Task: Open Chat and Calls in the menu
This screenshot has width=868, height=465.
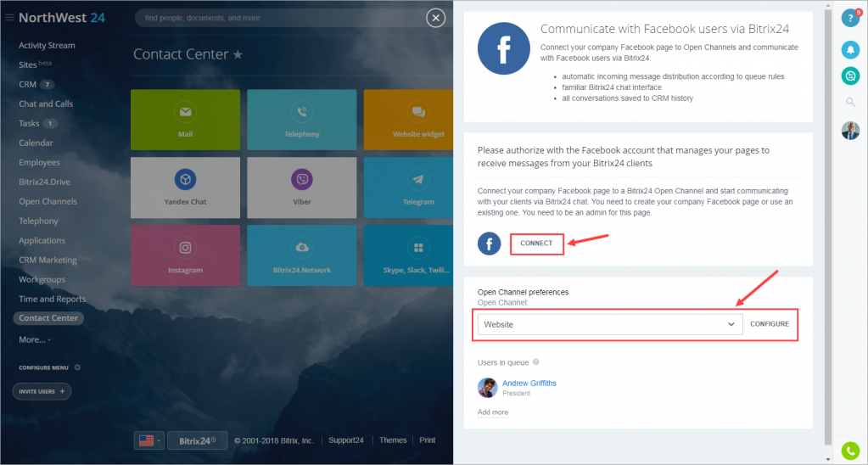Action: point(46,104)
